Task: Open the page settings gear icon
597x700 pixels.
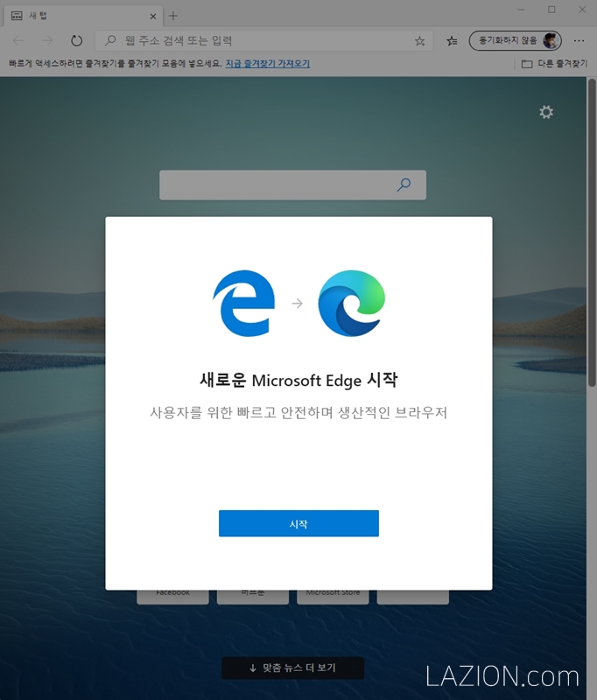Action: tap(546, 112)
